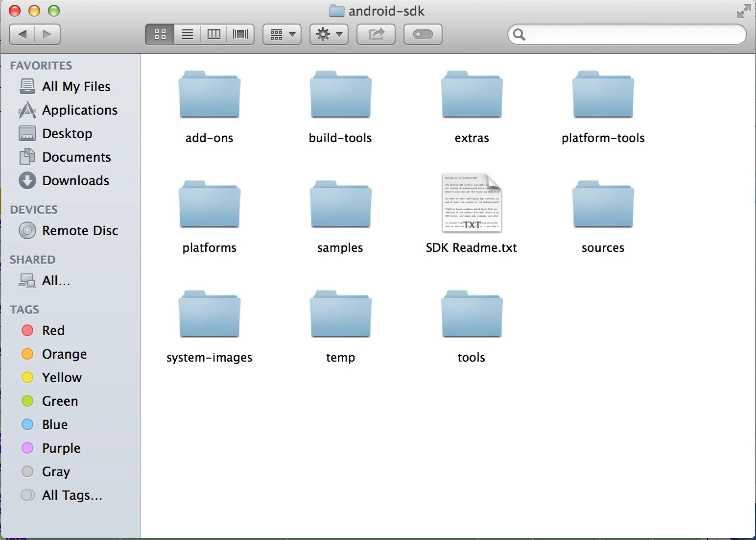The width and height of the screenshot is (756, 540).
Task: Filter by the Orange tag
Action: coord(71,354)
